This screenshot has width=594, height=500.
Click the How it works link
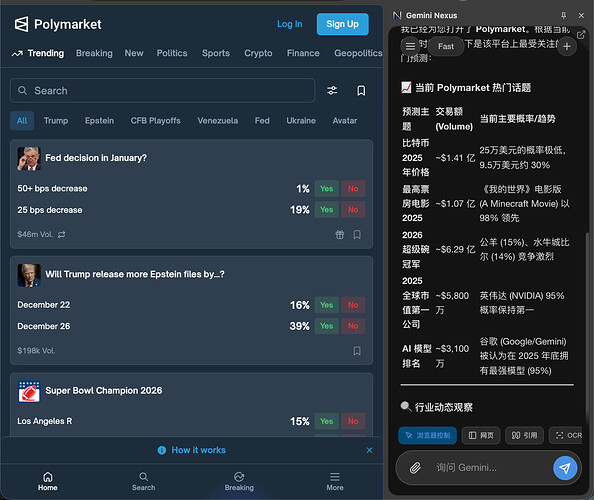pyautogui.click(x=199, y=450)
